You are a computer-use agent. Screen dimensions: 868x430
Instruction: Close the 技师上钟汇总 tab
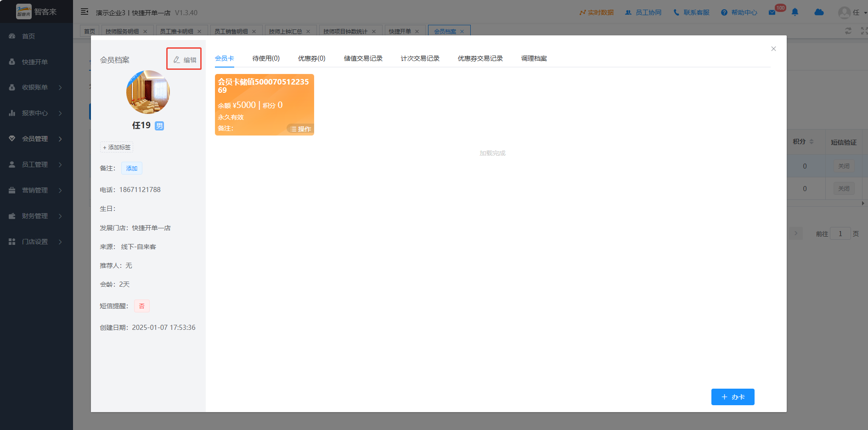point(308,32)
